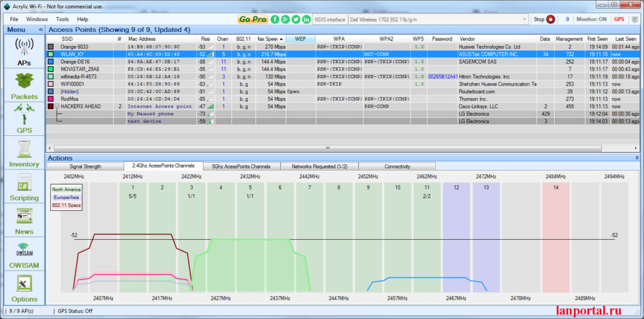Switch to 5Ghz AccessPoints Channels tab

(x=241, y=167)
